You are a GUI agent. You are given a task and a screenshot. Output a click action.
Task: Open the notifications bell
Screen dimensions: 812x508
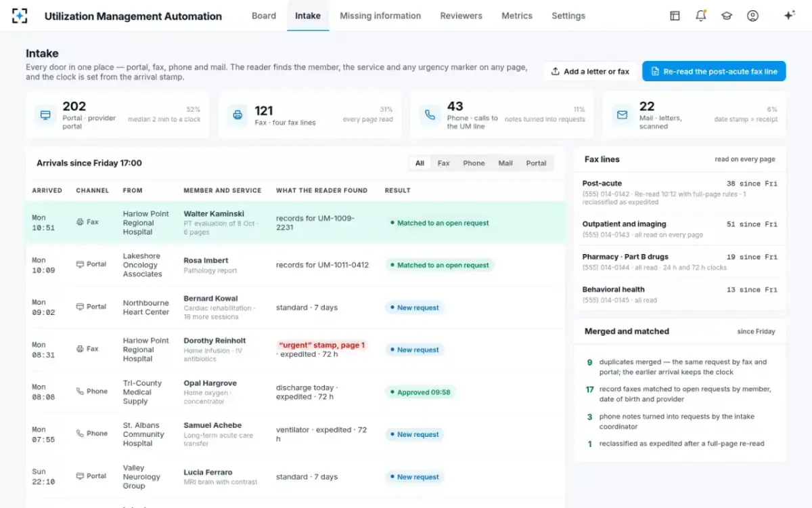701,16
